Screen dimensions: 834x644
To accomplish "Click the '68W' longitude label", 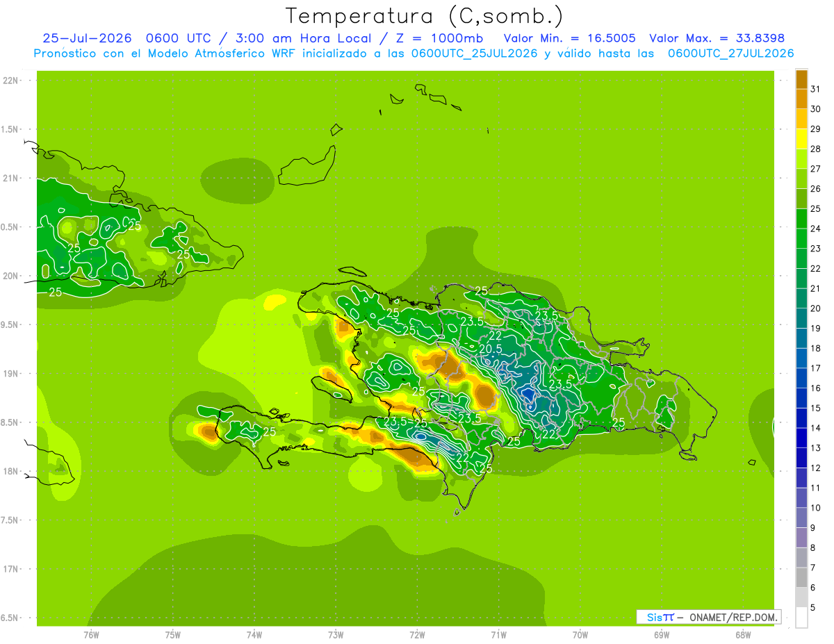I will click(x=743, y=634).
